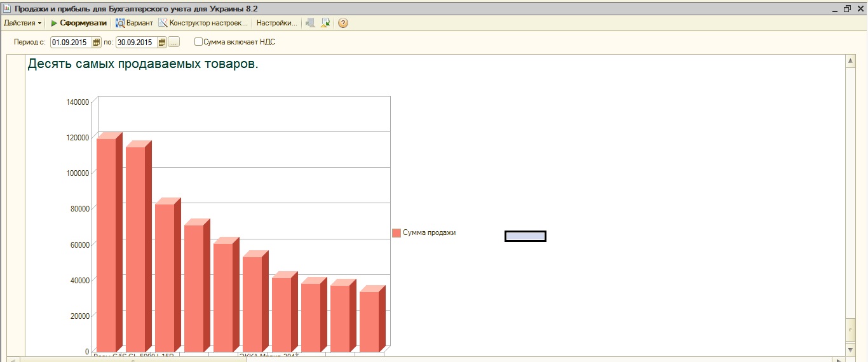The image size is (868, 362).
Task: Click the report window's chart icon in title bar
Action: (x=7, y=8)
